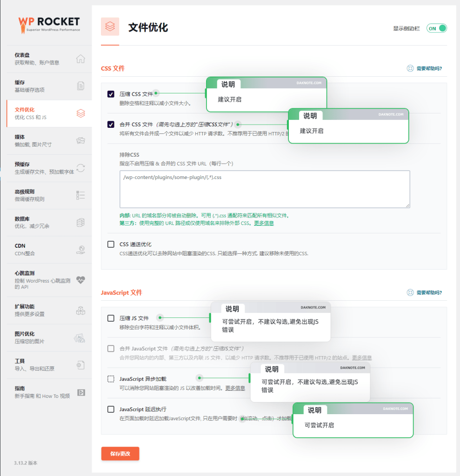This screenshot has width=460, height=476.
Task: Select the 预缓存 refresh icon
Action: coord(80,168)
